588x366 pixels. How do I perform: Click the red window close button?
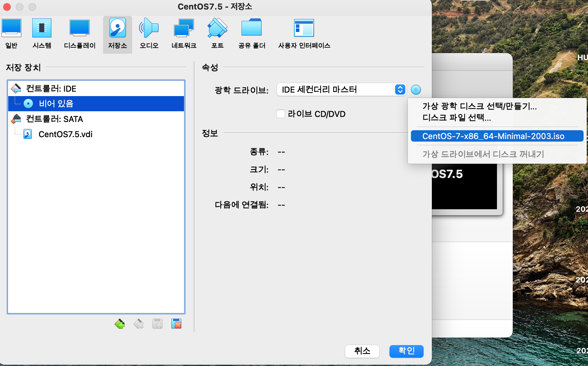7,7
